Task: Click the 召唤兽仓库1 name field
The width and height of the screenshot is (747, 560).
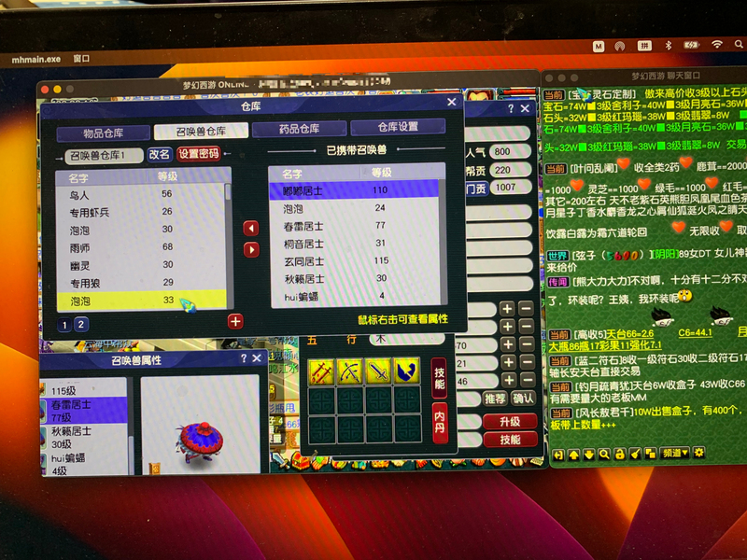Action: (x=104, y=156)
